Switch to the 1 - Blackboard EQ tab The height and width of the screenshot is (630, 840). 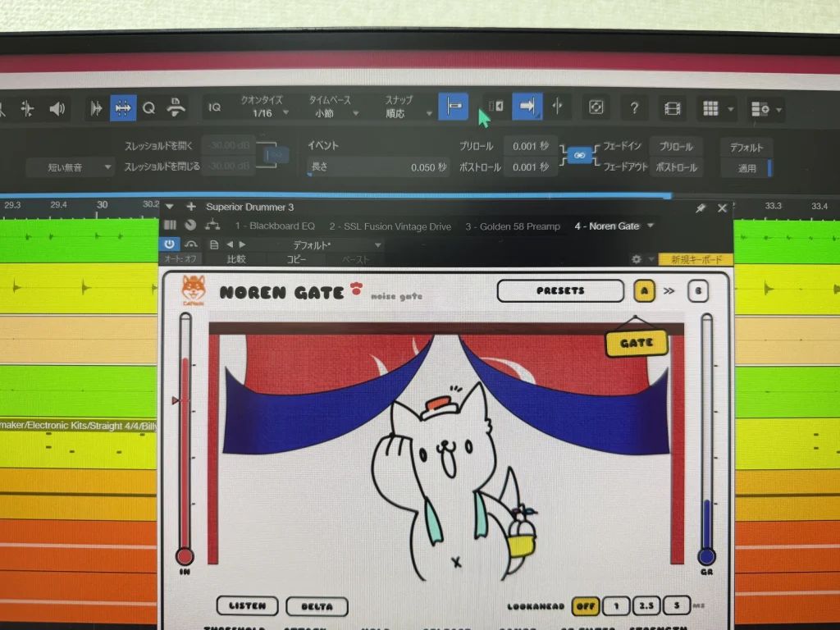click(275, 226)
